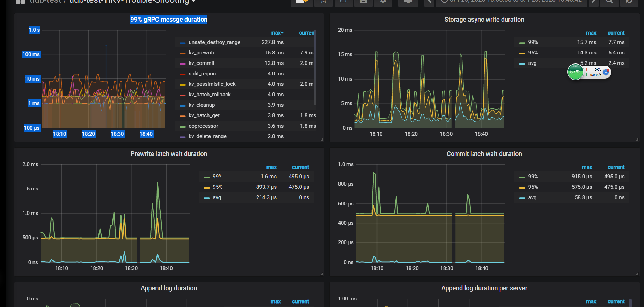Sort Commit latch wait legend by current
This screenshot has height=307, width=644.
(616, 167)
